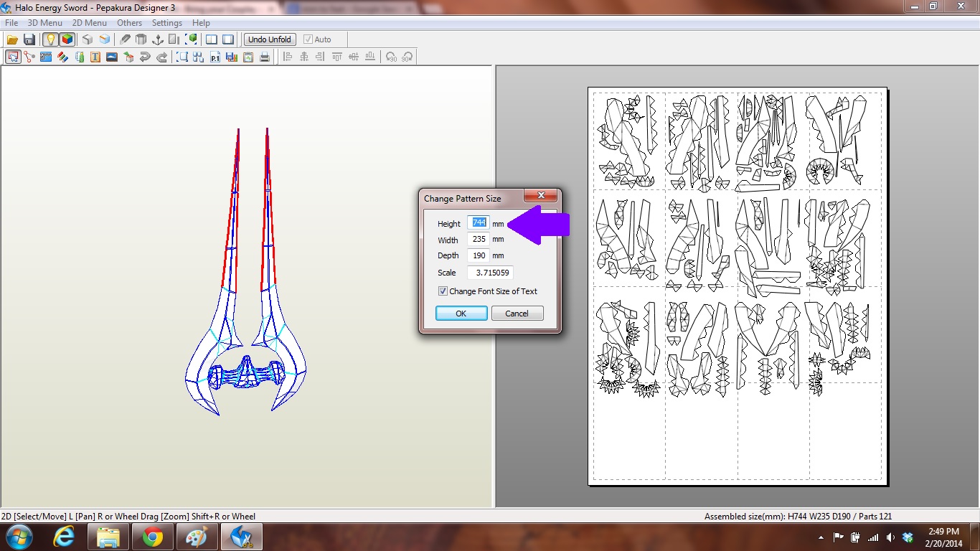Screen dimensions: 980x551
Task: Open the 2D Menu
Action: click(x=90, y=23)
